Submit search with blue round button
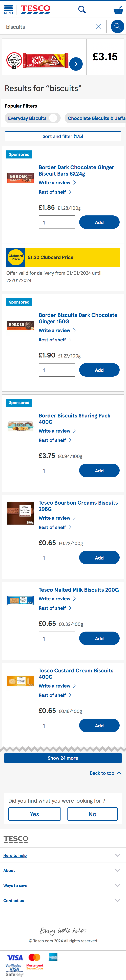126x980 pixels. pyautogui.click(x=117, y=27)
